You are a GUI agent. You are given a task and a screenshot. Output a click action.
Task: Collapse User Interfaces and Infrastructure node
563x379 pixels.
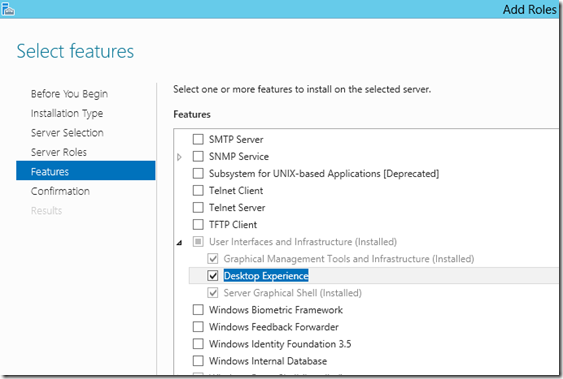click(x=180, y=243)
